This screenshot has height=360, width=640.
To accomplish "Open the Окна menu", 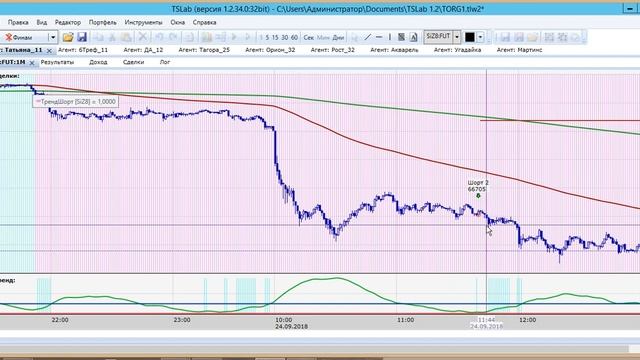I will tap(178, 22).
